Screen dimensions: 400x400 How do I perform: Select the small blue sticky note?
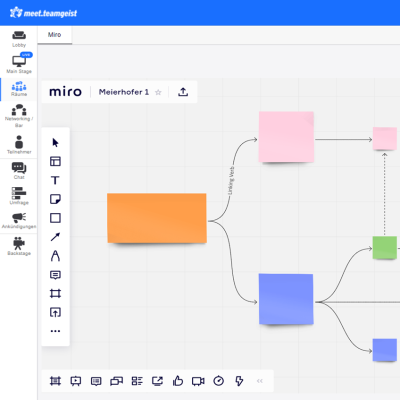click(385, 350)
